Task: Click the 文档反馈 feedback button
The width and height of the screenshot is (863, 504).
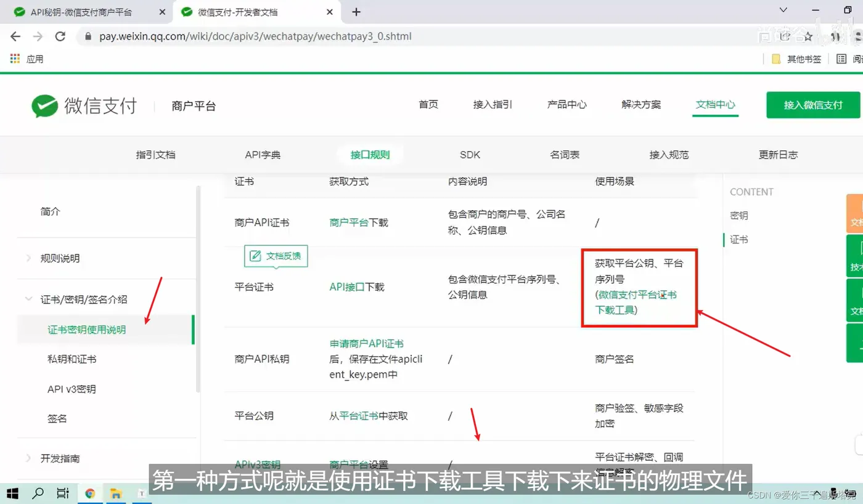Action: (276, 256)
